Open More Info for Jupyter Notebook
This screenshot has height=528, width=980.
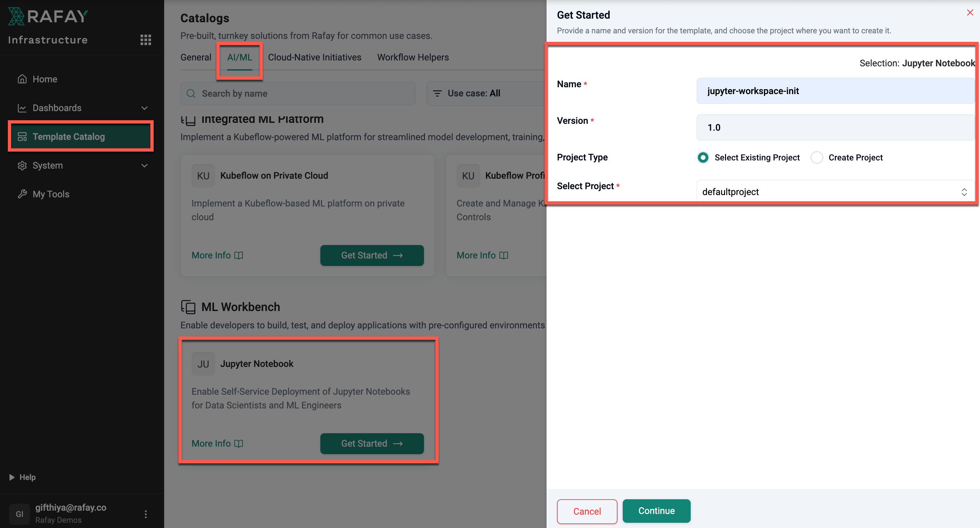click(217, 444)
